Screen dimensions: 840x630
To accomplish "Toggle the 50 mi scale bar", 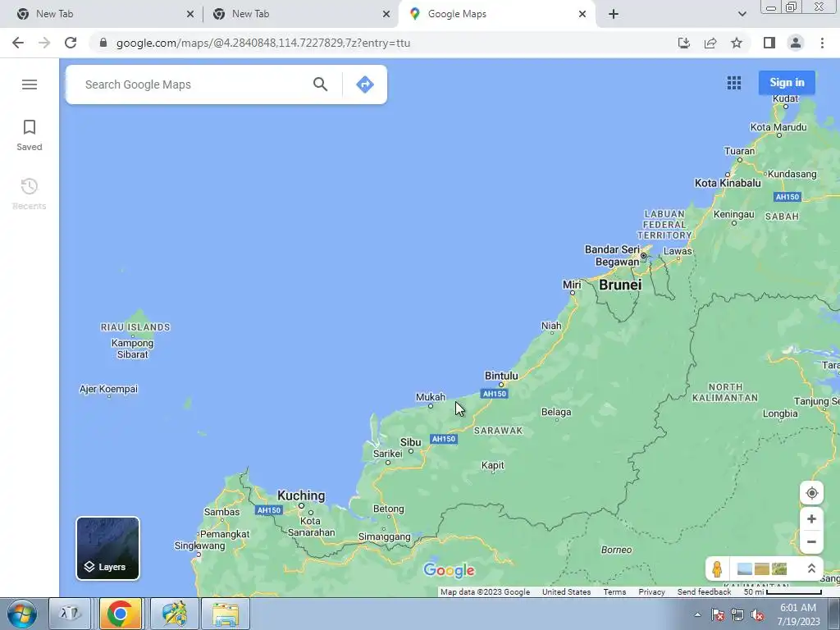I will coord(783,592).
